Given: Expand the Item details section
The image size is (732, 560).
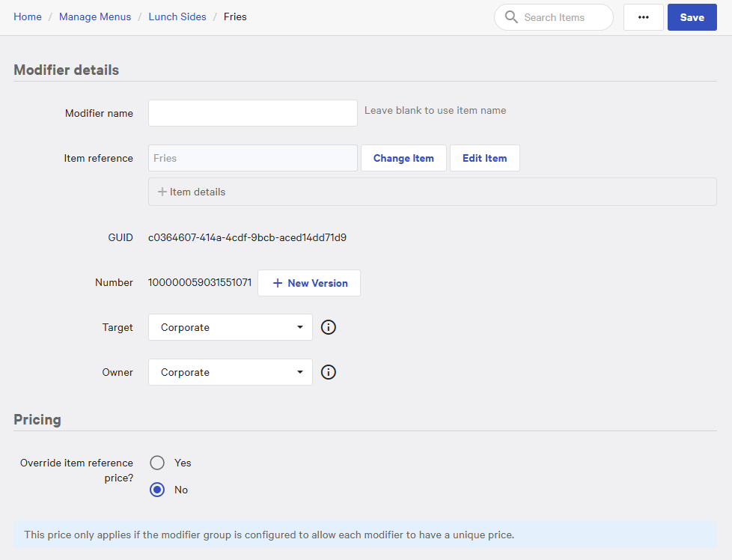Looking at the screenshot, I should (198, 192).
